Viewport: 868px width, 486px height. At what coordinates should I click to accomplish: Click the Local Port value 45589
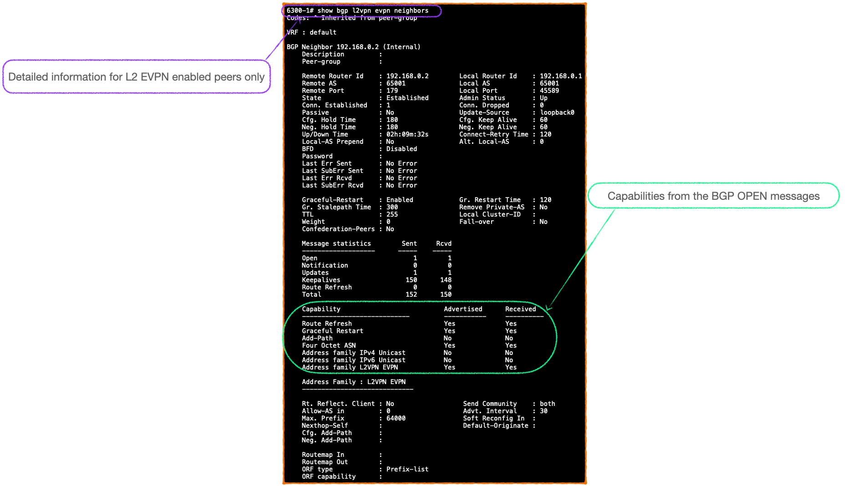[549, 91]
